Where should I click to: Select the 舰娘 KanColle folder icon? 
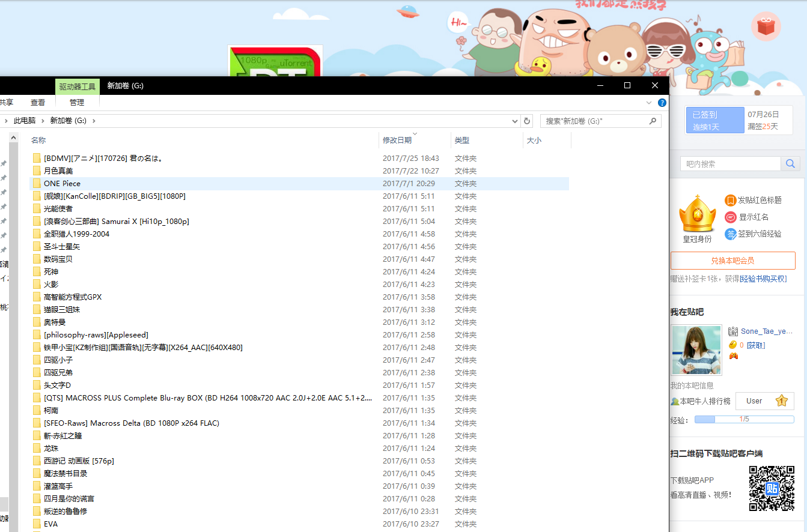[x=37, y=196]
